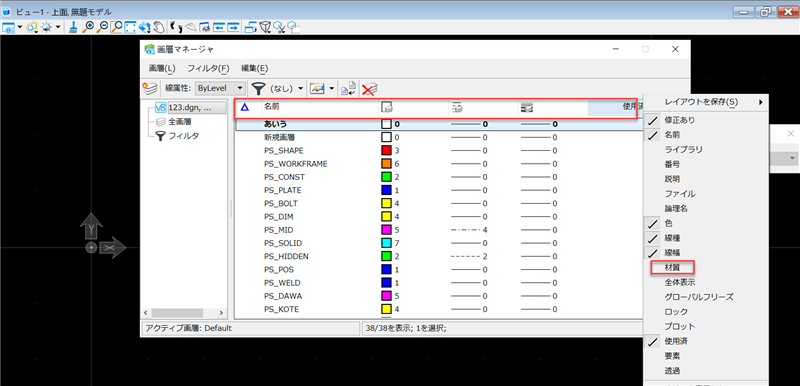Uncheck 線種 column in the context menu

[671, 238]
